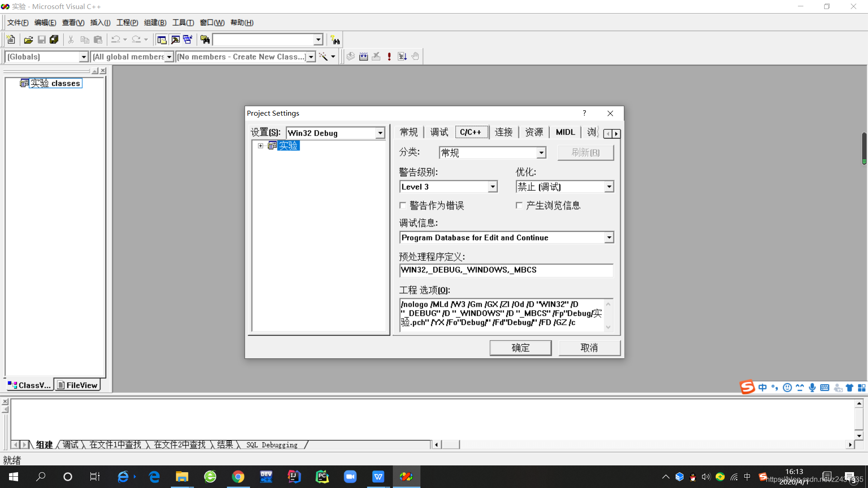Click the red exclamation Execute Program icon
868x488 pixels.
[389, 56]
